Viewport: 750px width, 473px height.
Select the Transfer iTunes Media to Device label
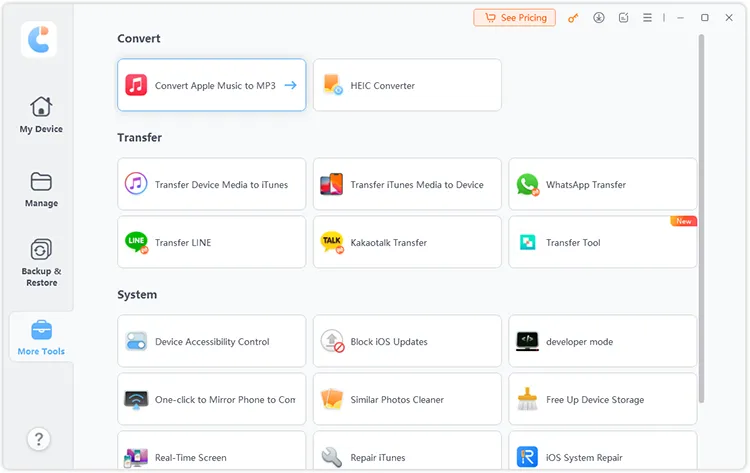[417, 185]
